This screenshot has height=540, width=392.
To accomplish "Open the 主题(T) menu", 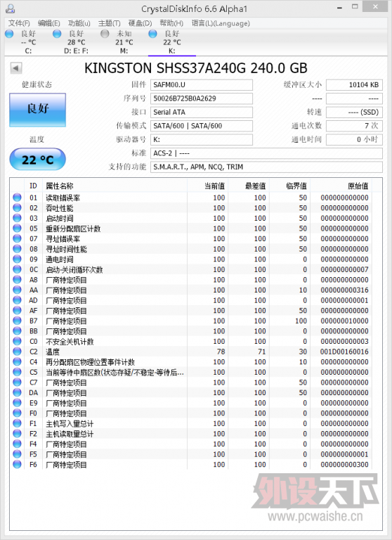I will [110, 23].
